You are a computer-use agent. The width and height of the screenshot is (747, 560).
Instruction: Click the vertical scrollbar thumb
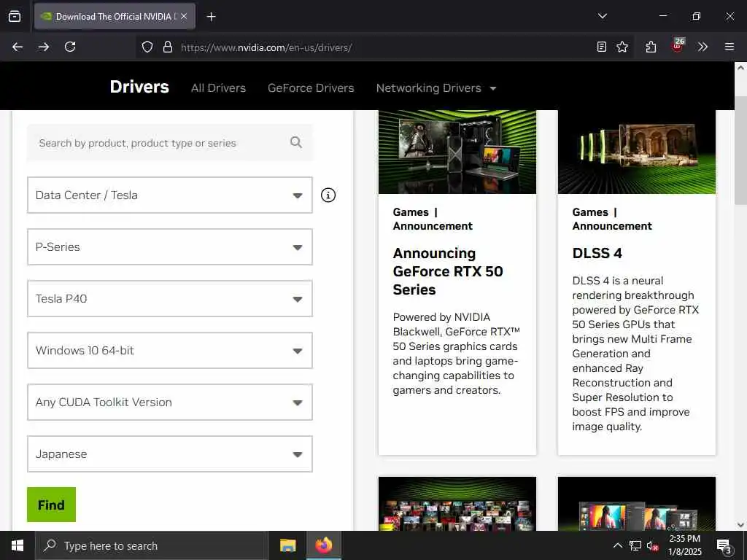coord(740,150)
